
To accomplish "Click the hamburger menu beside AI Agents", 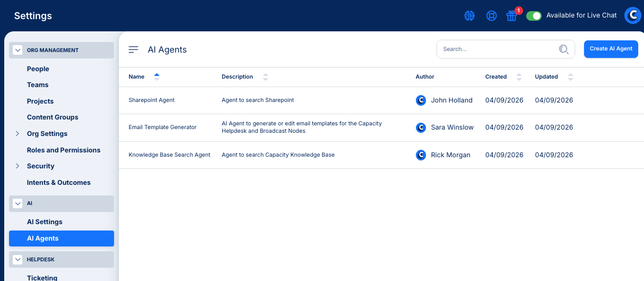I will pyautogui.click(x=134, y=49).
